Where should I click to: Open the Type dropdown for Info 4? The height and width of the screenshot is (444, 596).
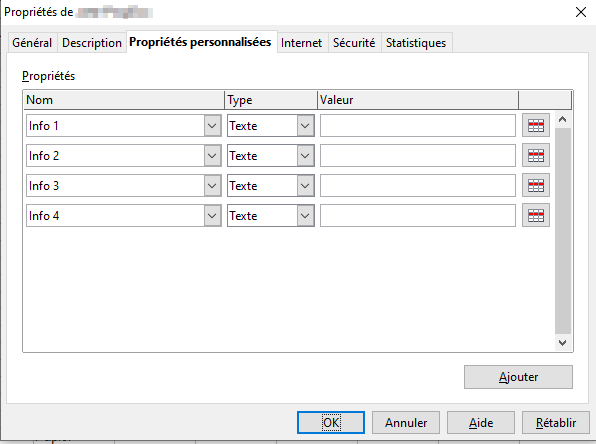[x=305, y=216]
